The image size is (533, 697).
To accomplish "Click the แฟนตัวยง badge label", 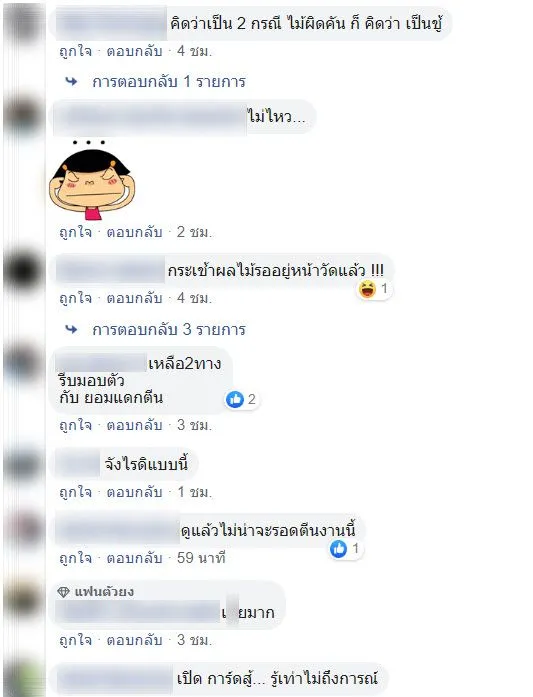I will coord(104,592).
